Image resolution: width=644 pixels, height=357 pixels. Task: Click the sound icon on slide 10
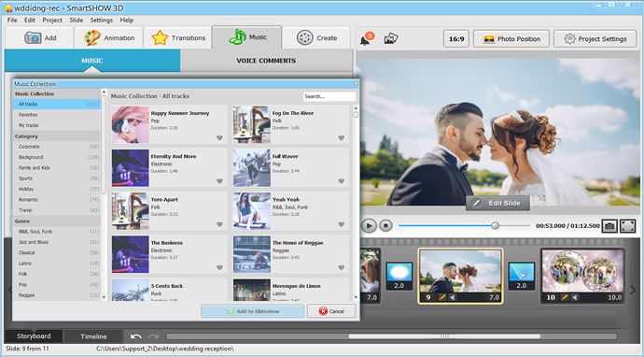click(575, 297)
